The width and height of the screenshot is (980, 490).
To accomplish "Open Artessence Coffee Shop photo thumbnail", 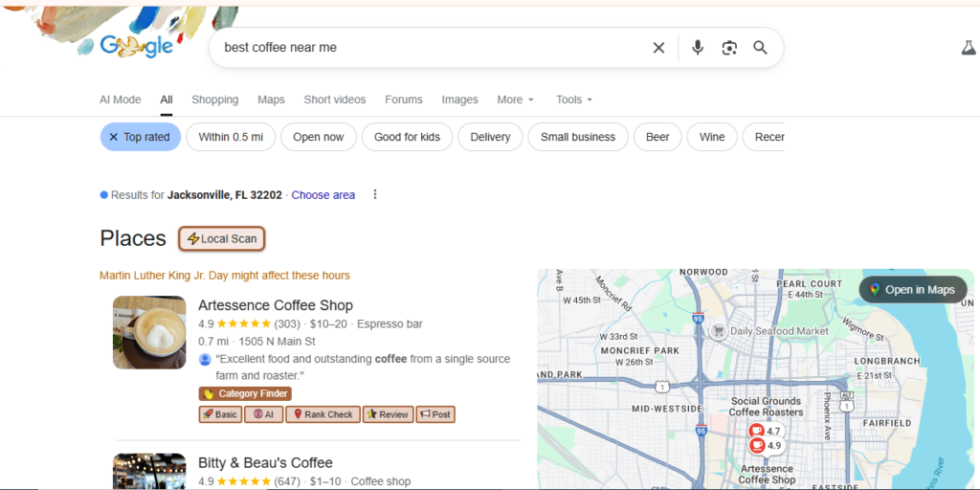I will (x=149, y=332).
